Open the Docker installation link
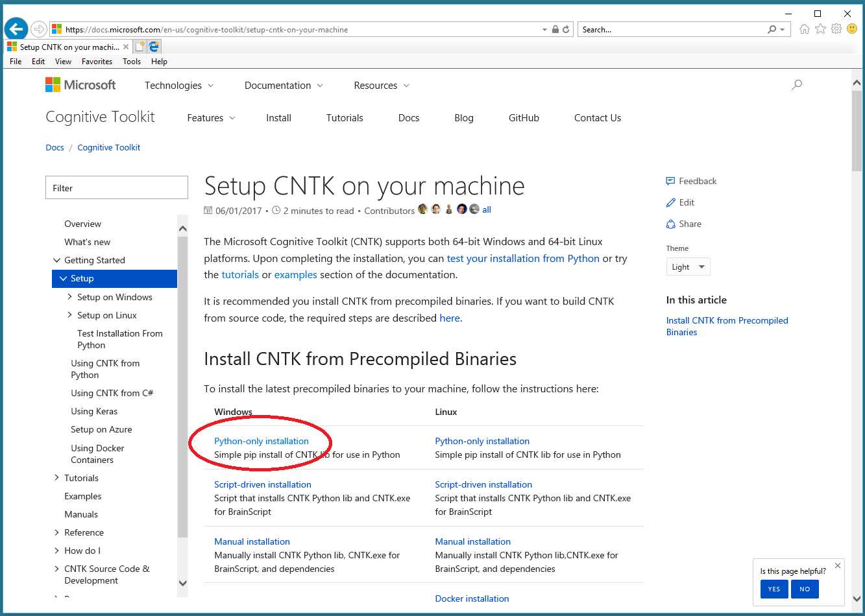865x616 pixels. tap(472, 598)
